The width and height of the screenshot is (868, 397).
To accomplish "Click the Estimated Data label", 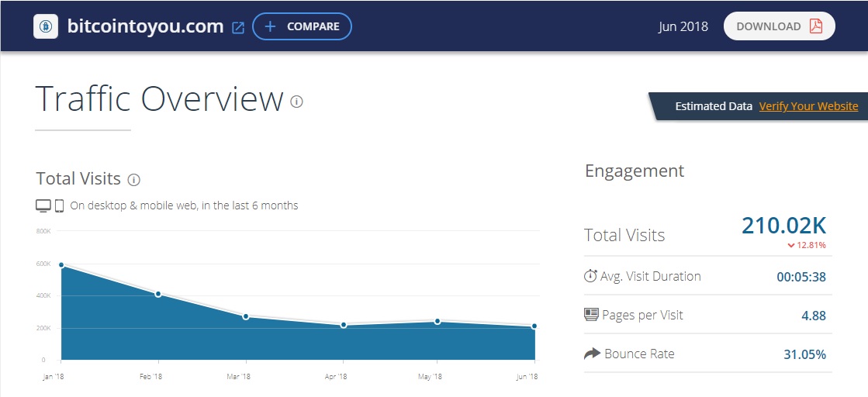I will coord(714,106).
